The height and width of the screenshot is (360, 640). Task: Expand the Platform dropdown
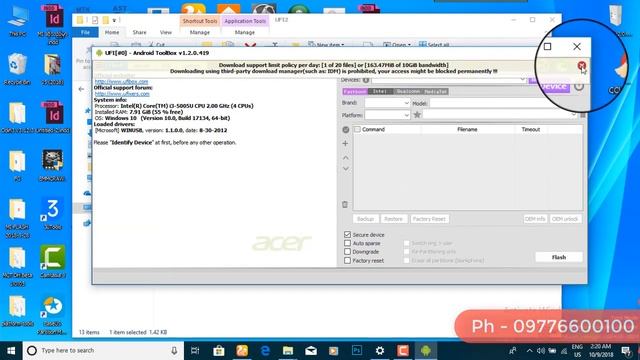point(406,115)
